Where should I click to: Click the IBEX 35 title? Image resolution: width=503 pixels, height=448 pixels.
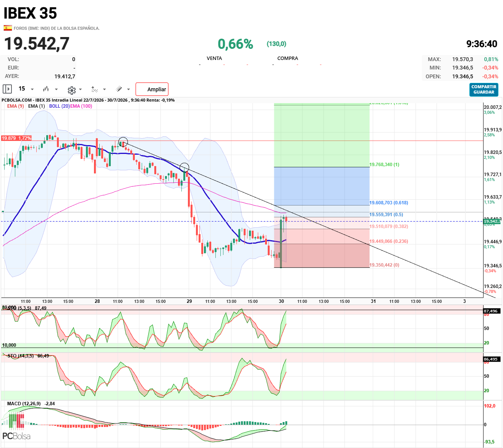pos(30,13)
